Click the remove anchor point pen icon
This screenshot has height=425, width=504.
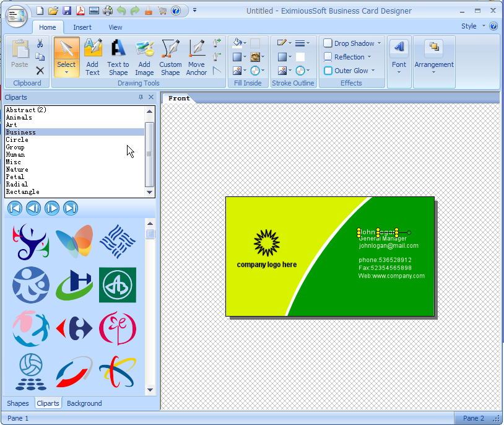pyautogui.click(x=217, y=56)
